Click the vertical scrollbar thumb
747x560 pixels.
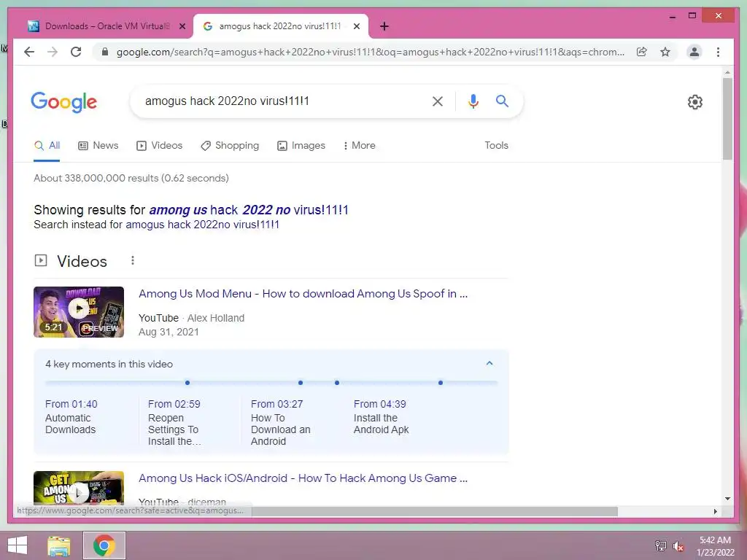point(727,119)
